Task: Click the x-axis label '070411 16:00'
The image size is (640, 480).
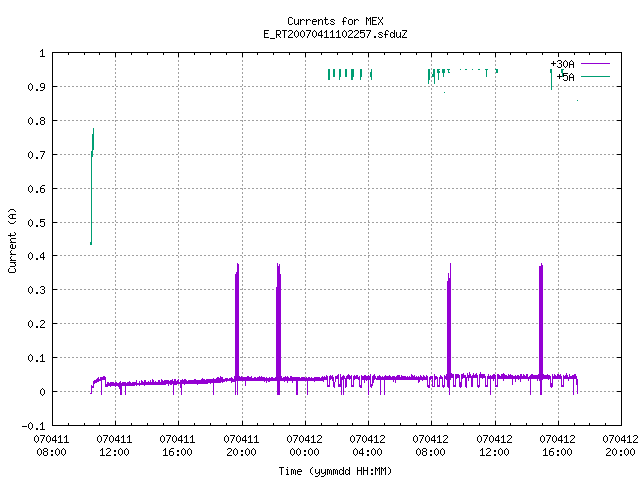Action: pyautogui.click(x=178, y=446)
